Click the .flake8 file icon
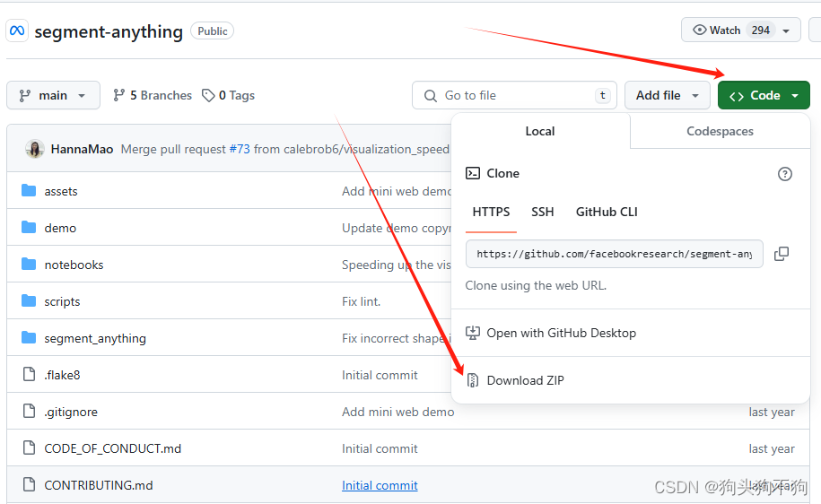The image size is (821, 504). 30,374
